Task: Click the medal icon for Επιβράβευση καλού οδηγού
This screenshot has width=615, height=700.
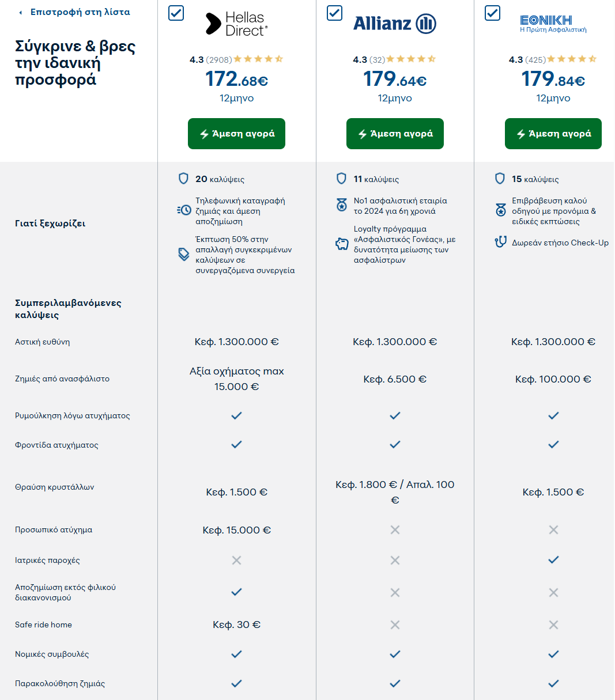Action: tap(500, 210)
